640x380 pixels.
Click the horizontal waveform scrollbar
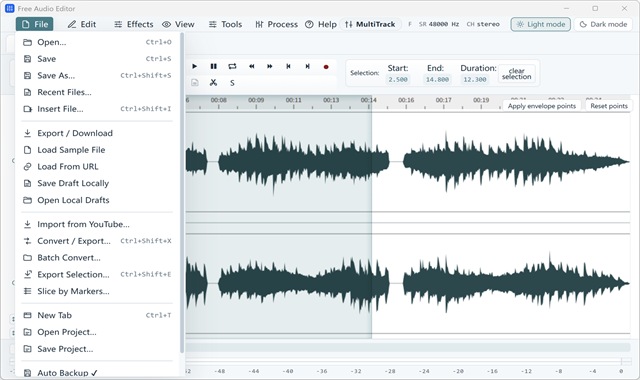(407, 347)
